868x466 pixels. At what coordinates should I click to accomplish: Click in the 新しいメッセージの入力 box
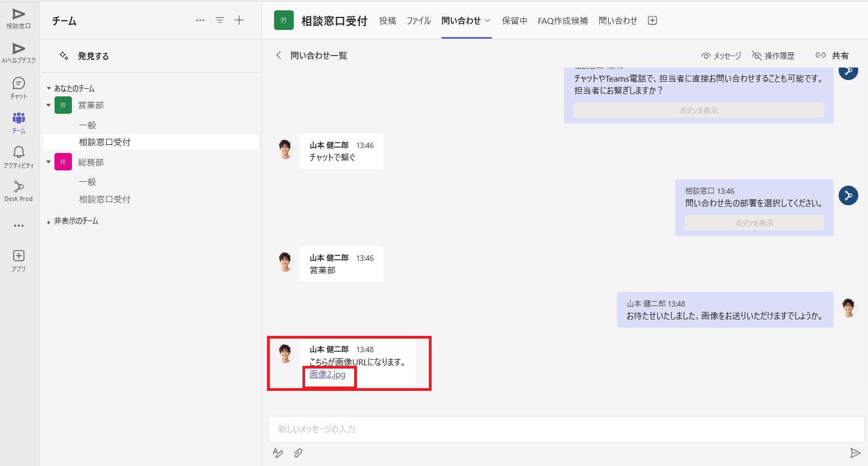pyautogui.click(x=566, y=430)
